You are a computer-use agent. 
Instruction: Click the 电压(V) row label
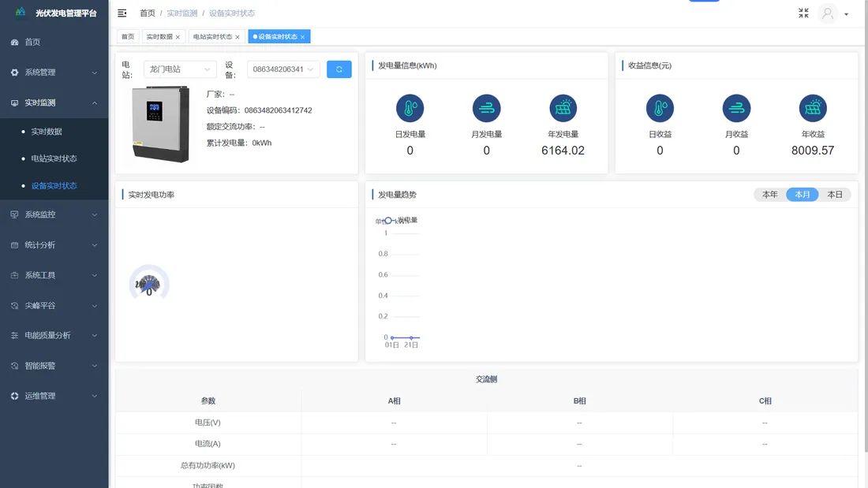208,423
